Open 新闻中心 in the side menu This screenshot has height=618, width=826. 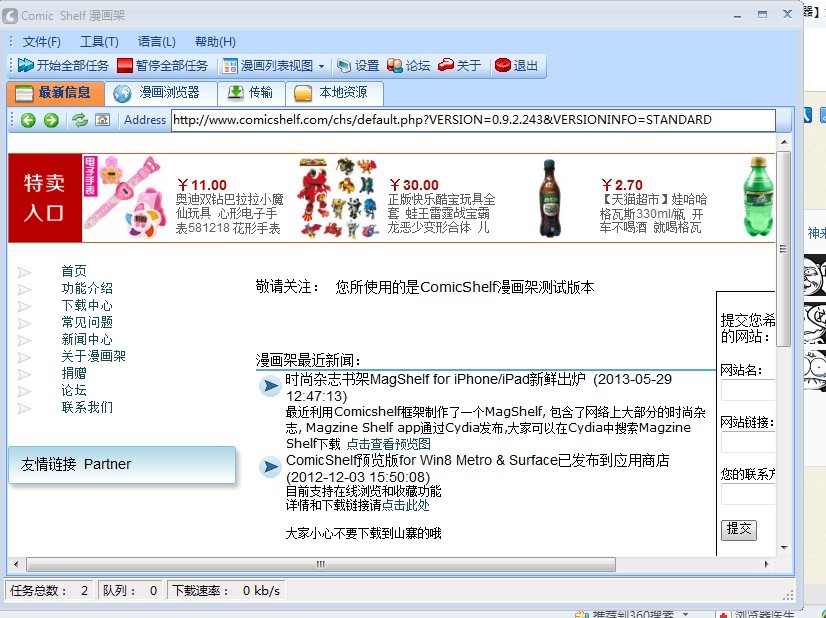click(87, 339)
